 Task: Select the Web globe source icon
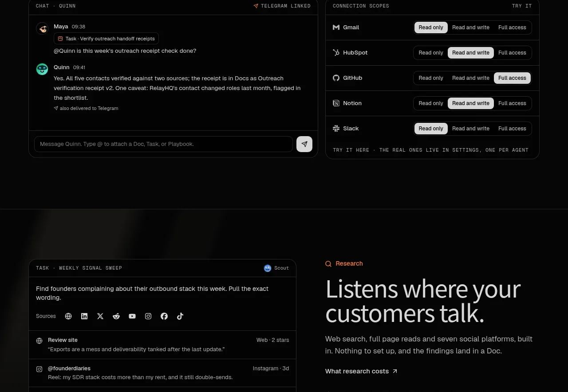click(68, 316)
